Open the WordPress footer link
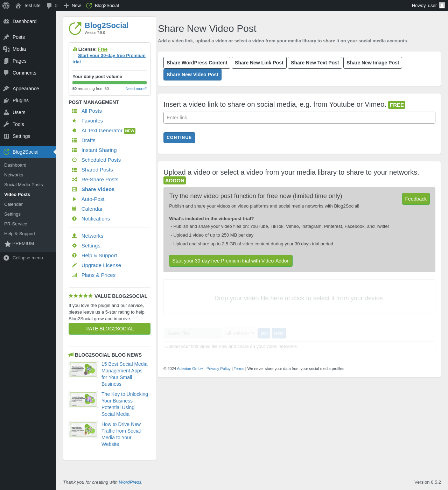This screenshot has width=448, height=490. (130, 482)
